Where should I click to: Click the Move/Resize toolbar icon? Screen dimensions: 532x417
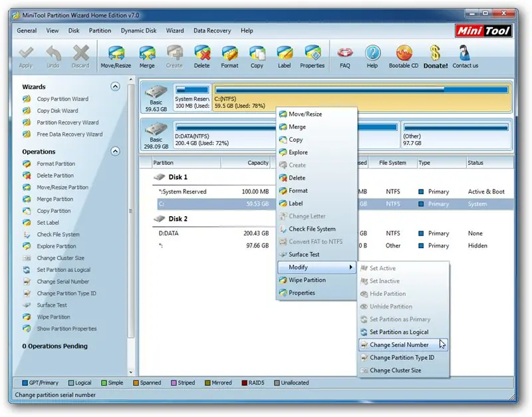116,57
